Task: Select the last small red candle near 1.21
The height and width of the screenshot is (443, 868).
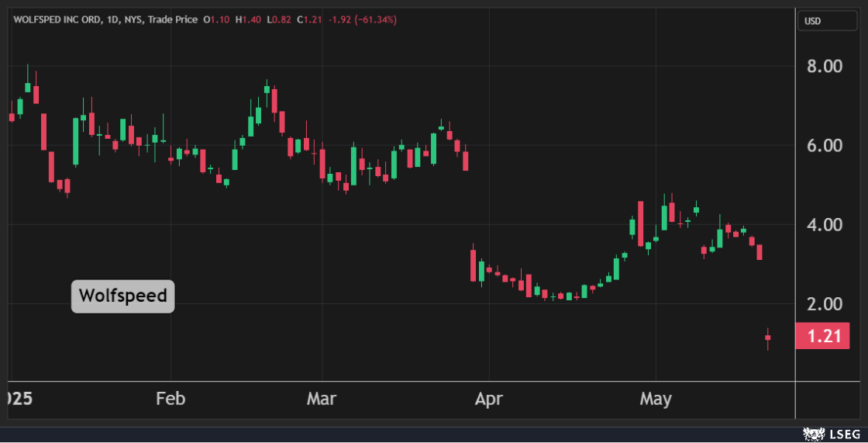Action: tap(768, 337)
